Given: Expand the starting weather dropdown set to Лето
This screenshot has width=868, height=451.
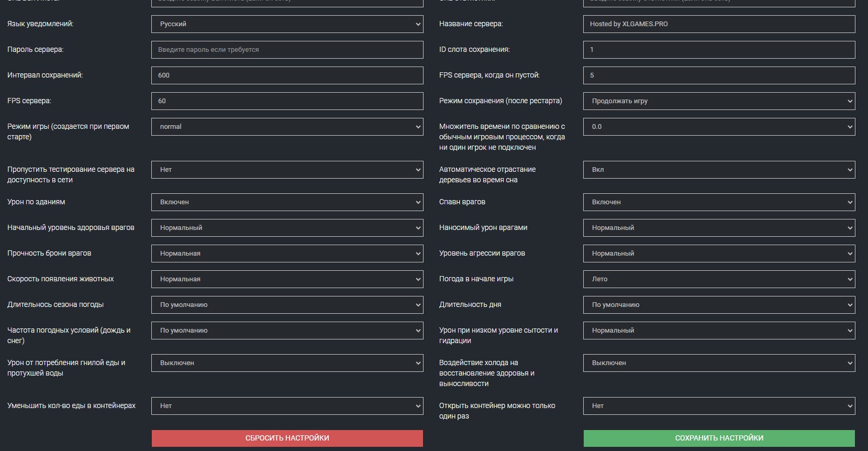Looking at the screenshot, I should coord(719,279).
